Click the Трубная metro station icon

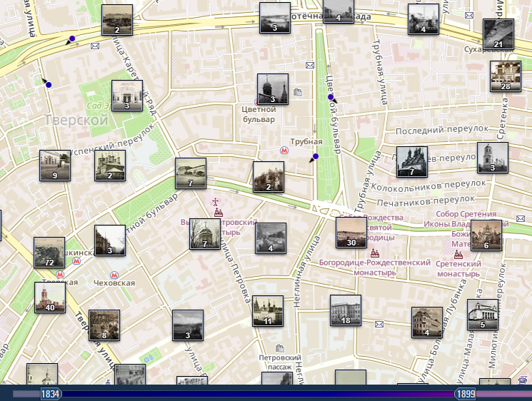point(284,150)
